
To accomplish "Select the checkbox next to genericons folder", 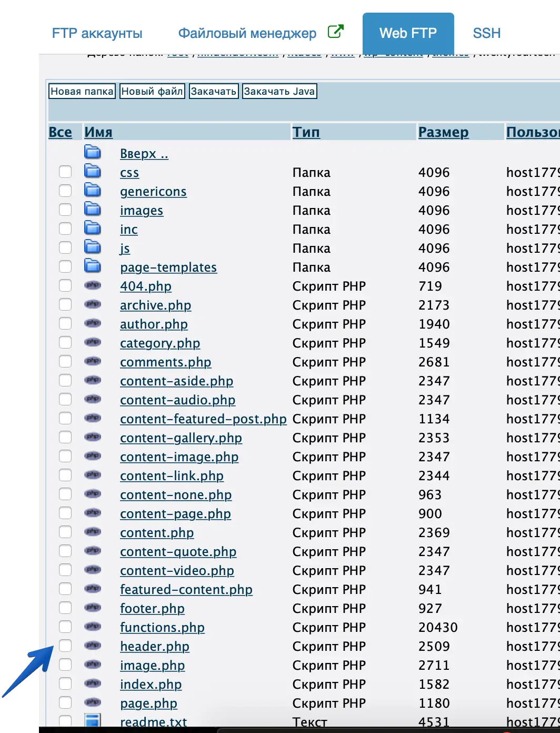I will click(x=65, y=191).
